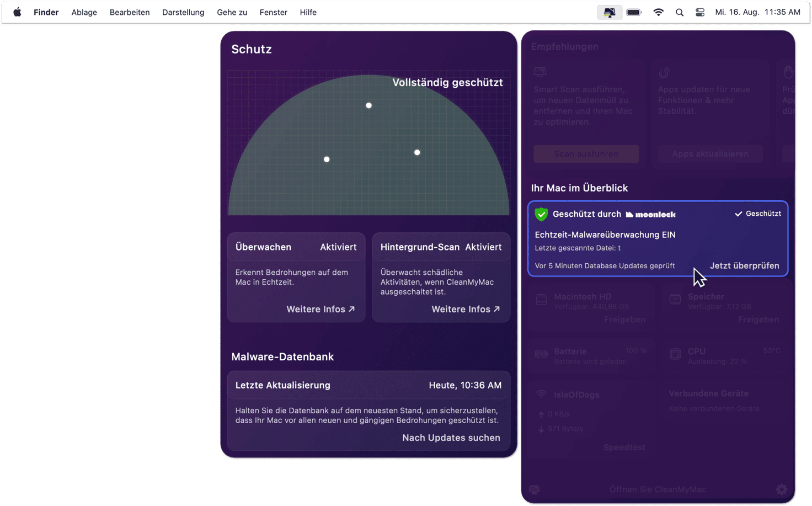Click Freigeben on the Macintosh HD card

[624, 319]
